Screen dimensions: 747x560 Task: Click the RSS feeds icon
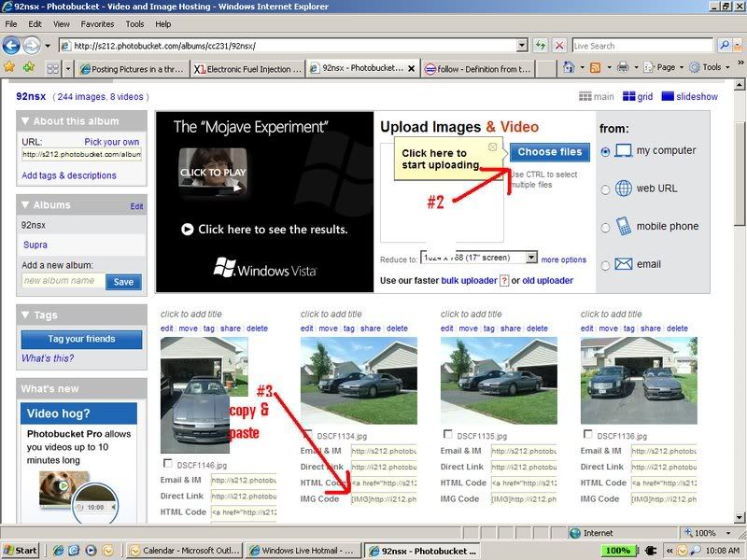point(595,67)
